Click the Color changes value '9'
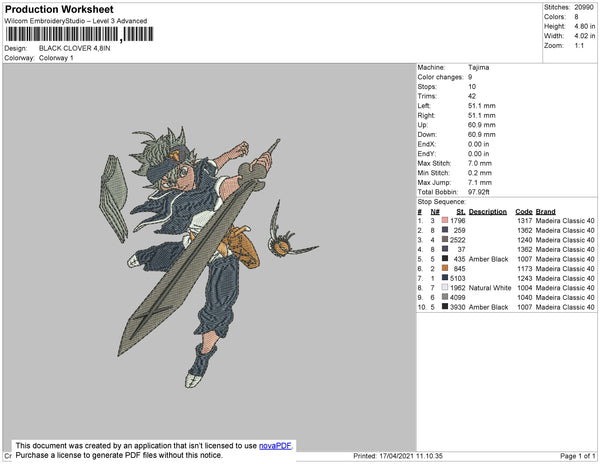Screen dimensions: 600x464 [x=470, y=77]
